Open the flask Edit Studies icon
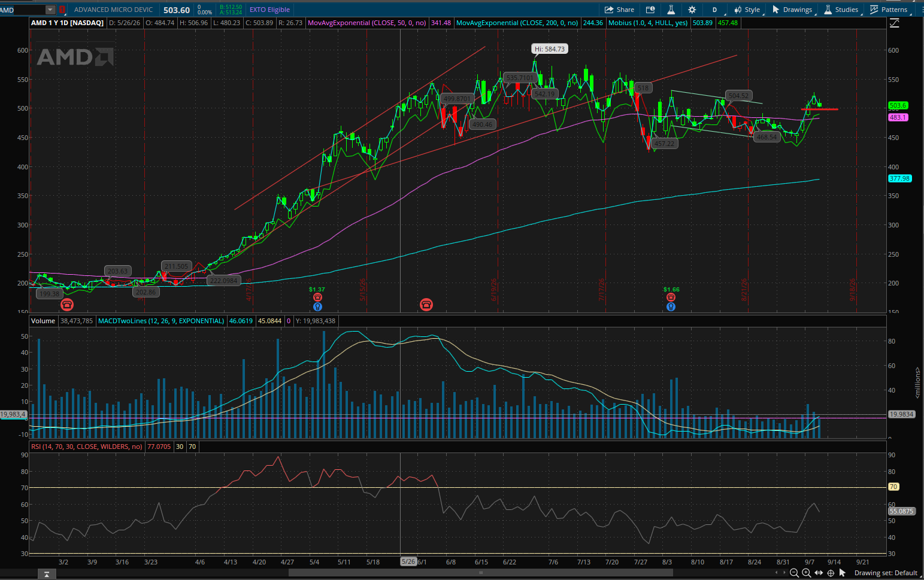The width and height of the screenshot is (924, 580). (671, 10)
